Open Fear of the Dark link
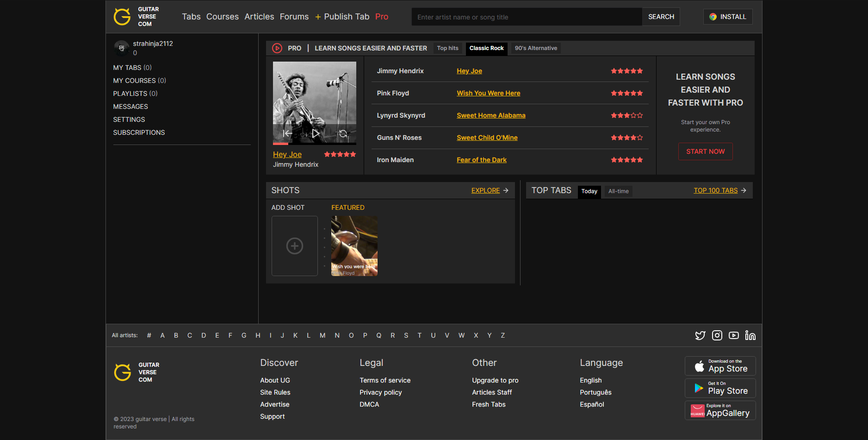868x440 pixels. point(482,160)
